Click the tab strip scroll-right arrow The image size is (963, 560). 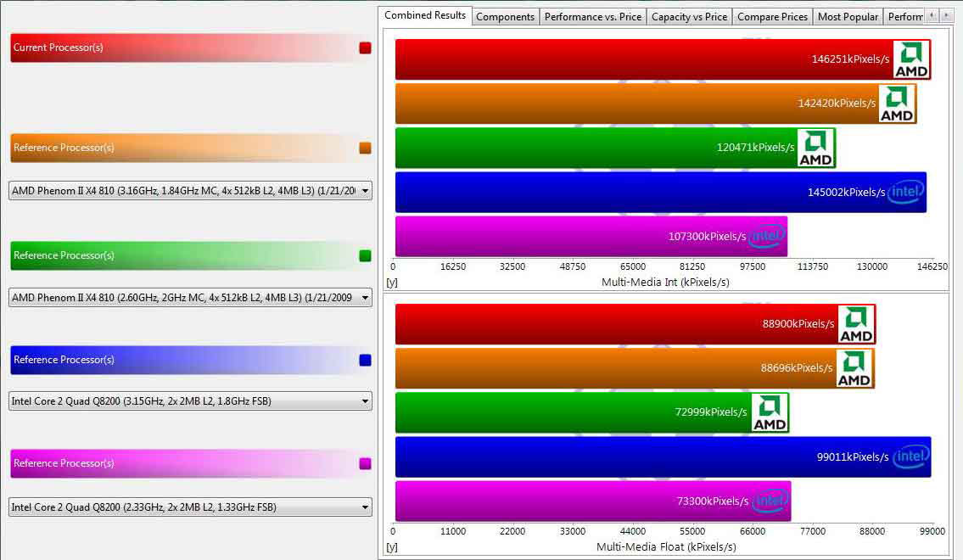946,16
